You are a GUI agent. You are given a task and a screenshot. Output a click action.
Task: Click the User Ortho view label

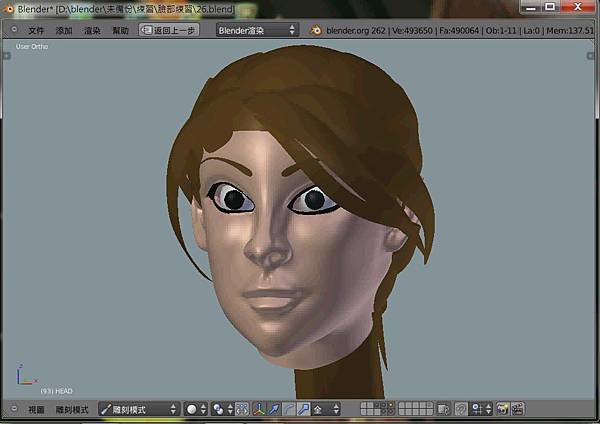click(x=32, y=46)
